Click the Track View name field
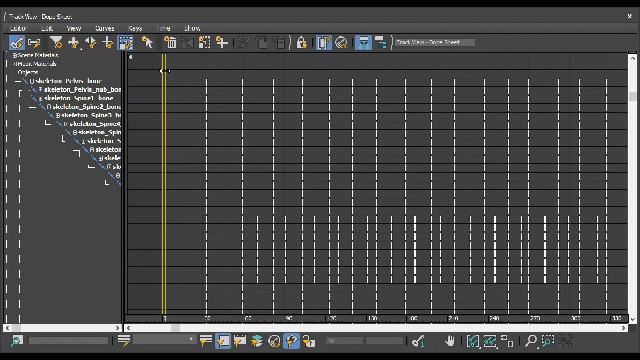The image size is (640, 360). pyautogui.click(x=435, y=42)
